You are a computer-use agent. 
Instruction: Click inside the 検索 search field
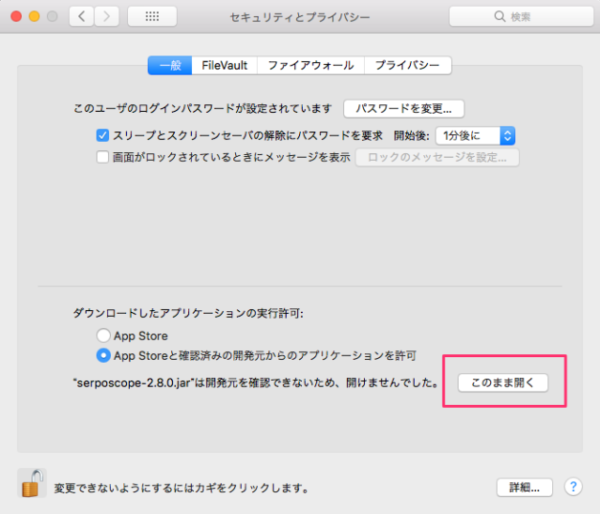tap(525, 17)
